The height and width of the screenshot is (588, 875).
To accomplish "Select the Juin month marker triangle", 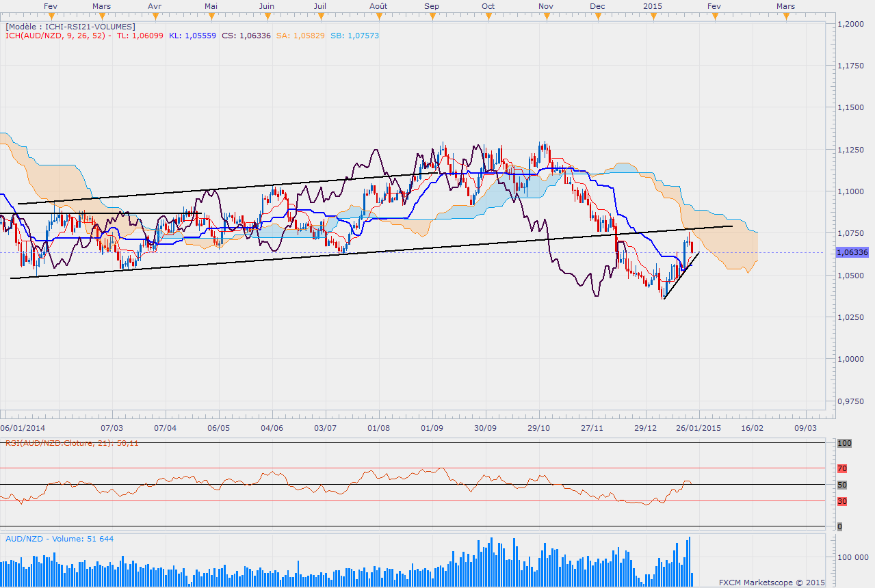I will pyautogui.click(x=267, y=15).
